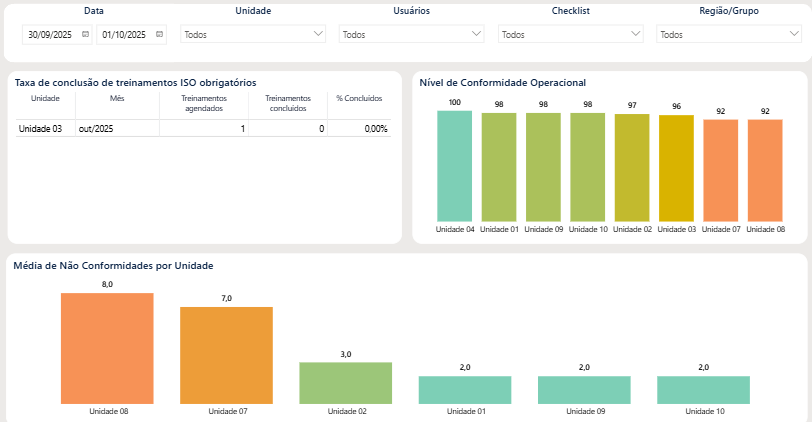Image resolution: width=812 pixels, height=422 pixels.
Task: Open calendar picker for end date 01/10/2025
Action: tap(159, 34)
